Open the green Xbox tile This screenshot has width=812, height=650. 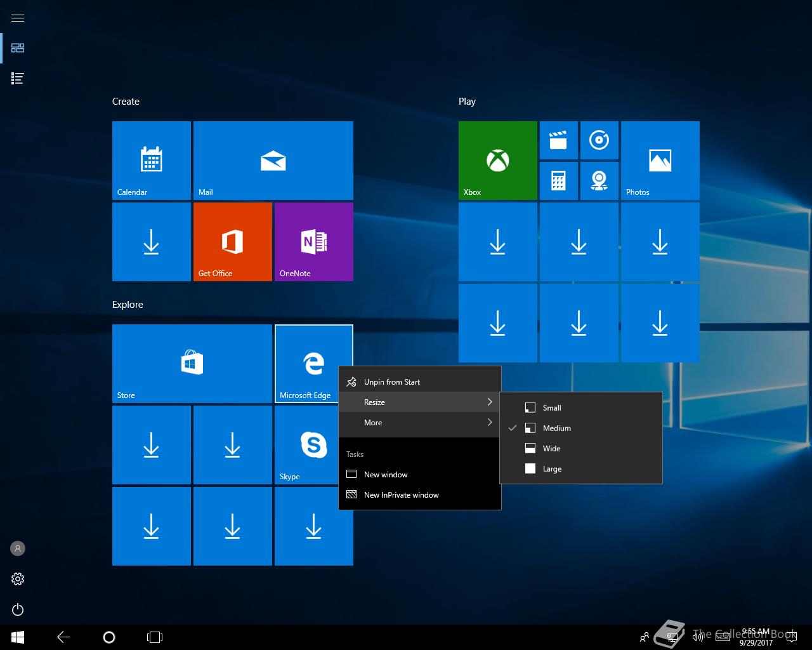[x=498, y=161]
